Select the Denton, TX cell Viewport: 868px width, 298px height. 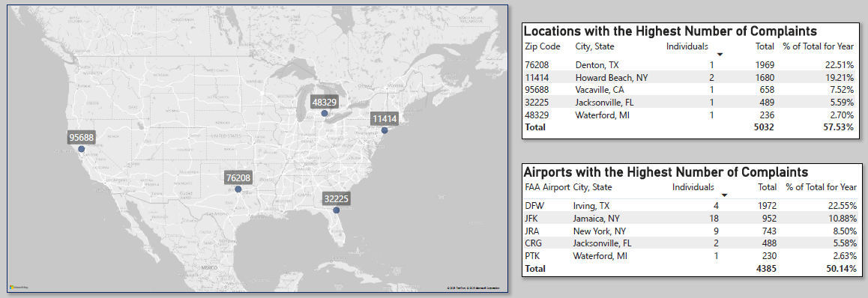click(597, 64)
